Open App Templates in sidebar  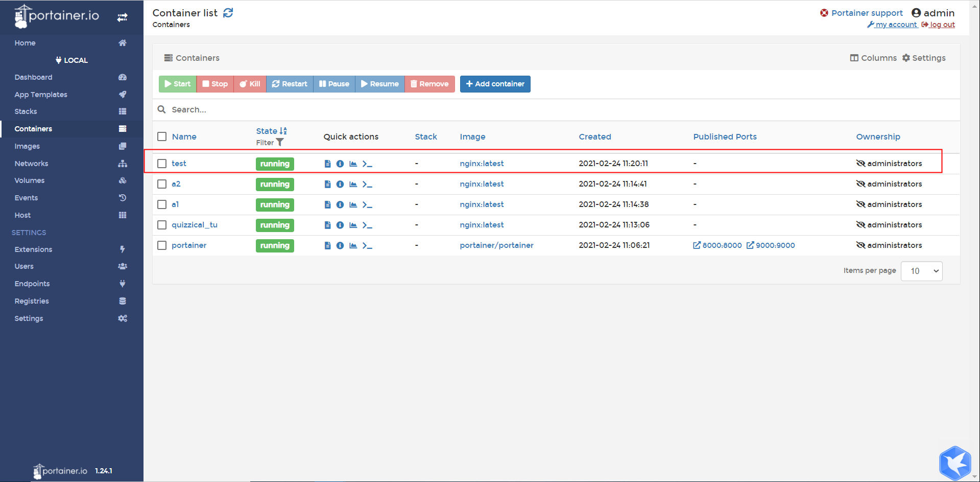71,95
